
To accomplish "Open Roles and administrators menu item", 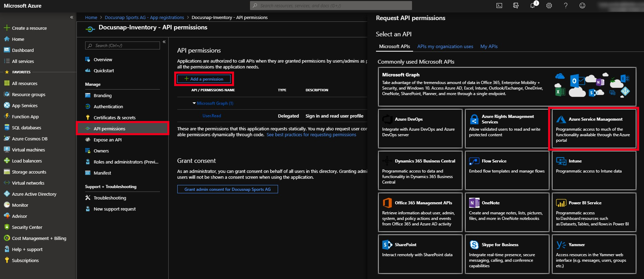I will click(x=123, y=162).
